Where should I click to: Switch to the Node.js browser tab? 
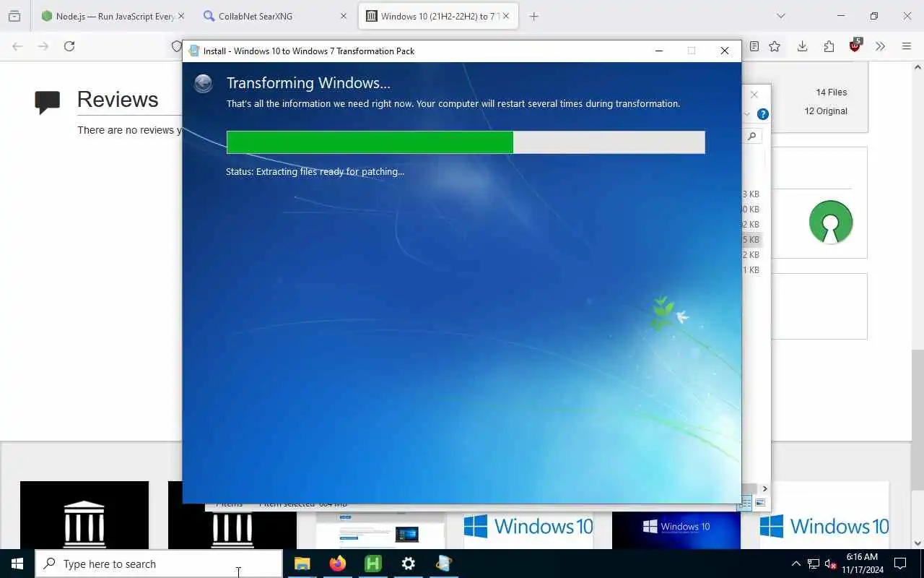108,16
